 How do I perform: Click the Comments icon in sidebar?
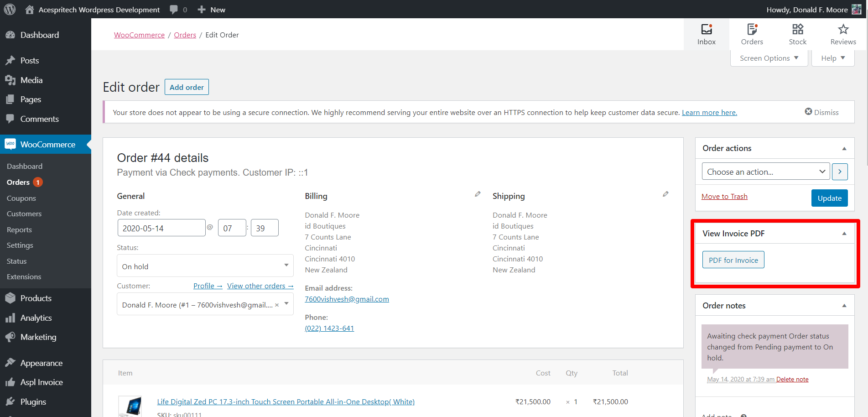(10, 119)
